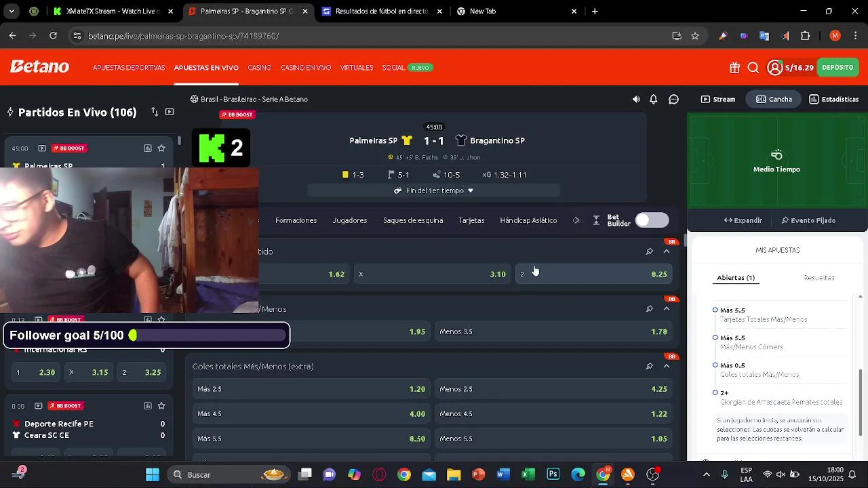This screenshot has width=868, height=488.
Task: Click the green DEPÓSITO button
Action: [x=838, y=68]
